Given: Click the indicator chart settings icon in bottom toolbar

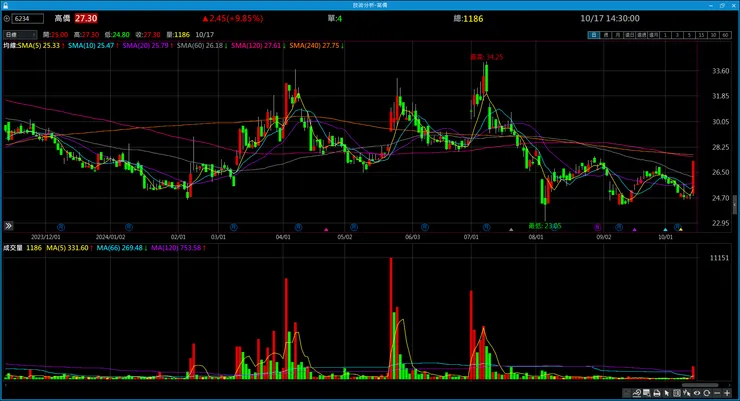Looking at the screenshot, I should click(x=637, y=393).
